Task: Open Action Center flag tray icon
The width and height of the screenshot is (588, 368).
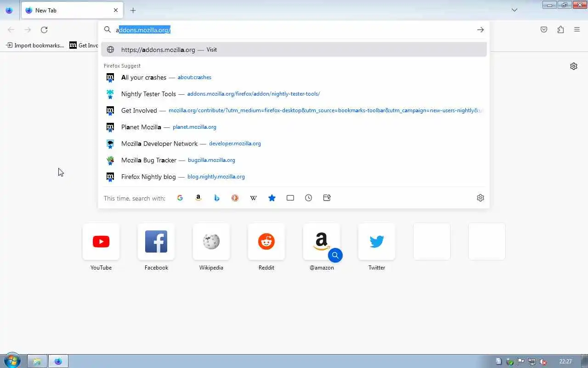Action: pyautogui.click(x=521, y=362)
